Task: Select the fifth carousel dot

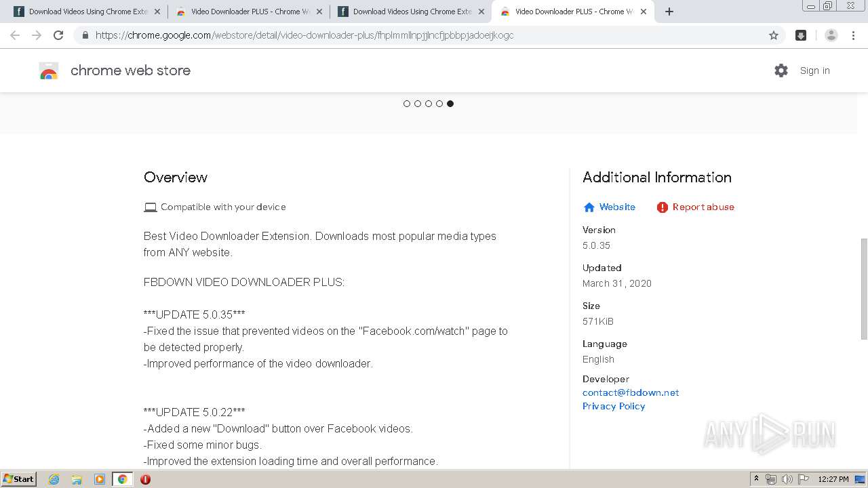Action: coord(450,104)
